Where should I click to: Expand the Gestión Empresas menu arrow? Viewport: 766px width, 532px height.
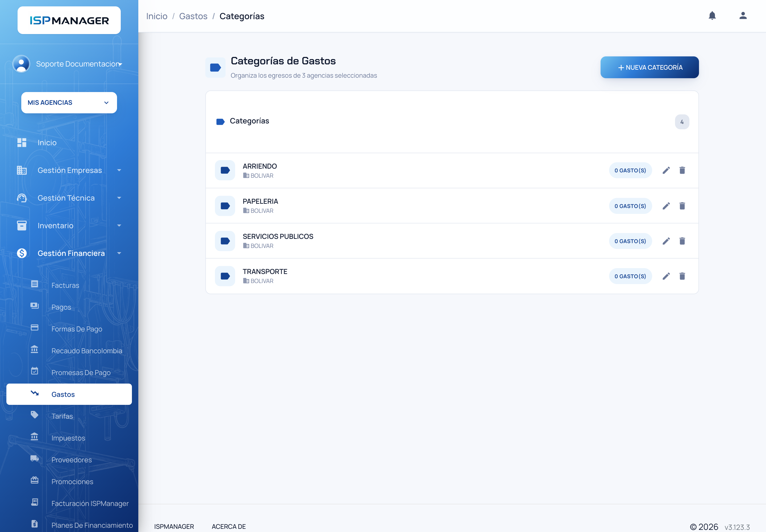[119, 170]
